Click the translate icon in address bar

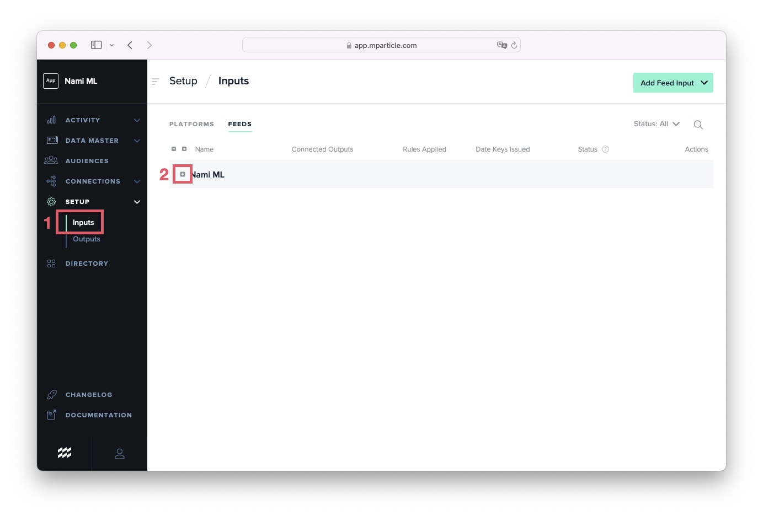pyautogui.click(x=501, y=45)
